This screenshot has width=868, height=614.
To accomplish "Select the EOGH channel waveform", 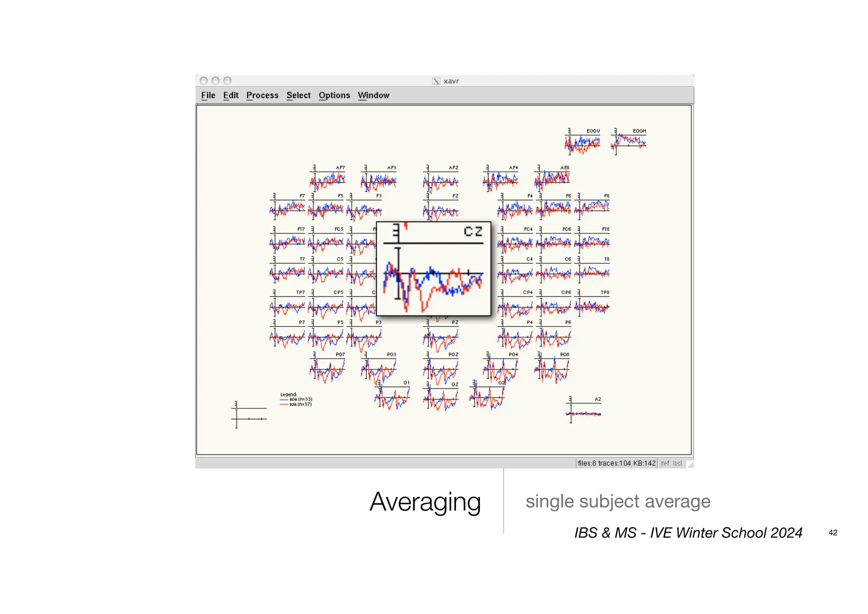I will pyautogui.click(x=629, y=142).
